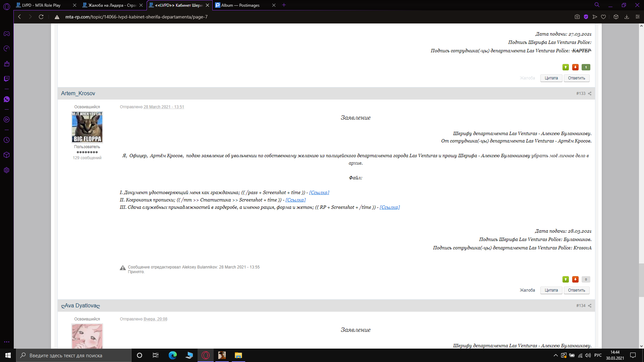Expand the sidebar three dots menu
The image size is (644, 362).
(7, 342)
